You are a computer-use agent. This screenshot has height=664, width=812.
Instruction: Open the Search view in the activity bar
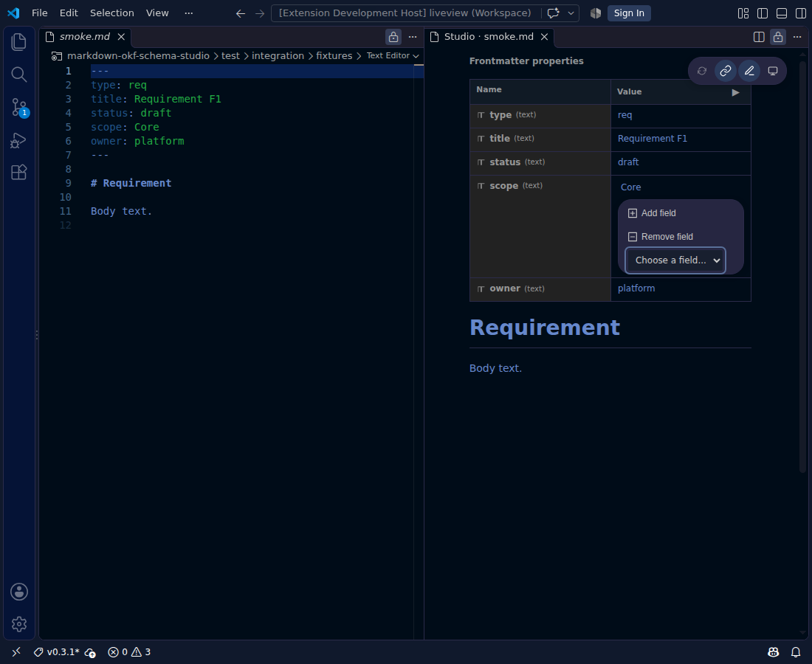pyautogui.click(x=18, y=75)
